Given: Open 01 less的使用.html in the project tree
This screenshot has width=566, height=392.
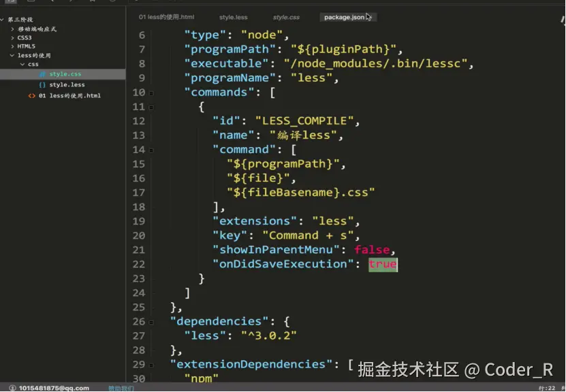Looking at the screenshot, I should (x=69, y=95).
